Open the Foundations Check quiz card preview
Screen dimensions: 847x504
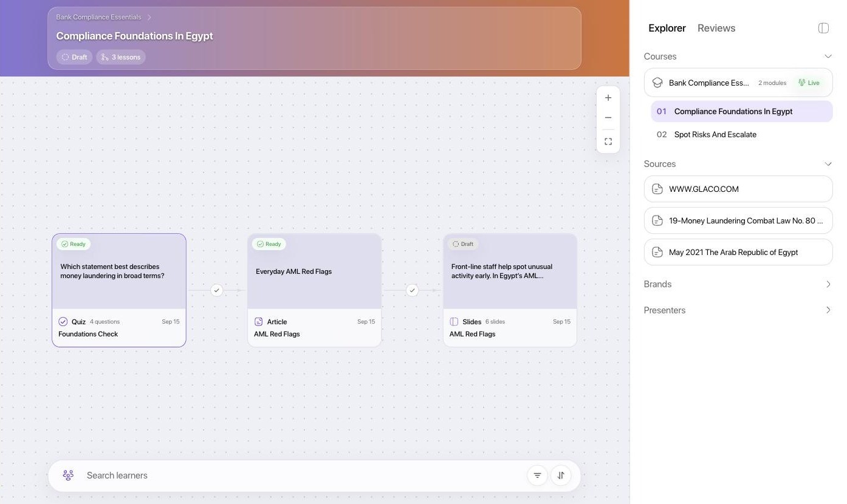pos(119,271)
